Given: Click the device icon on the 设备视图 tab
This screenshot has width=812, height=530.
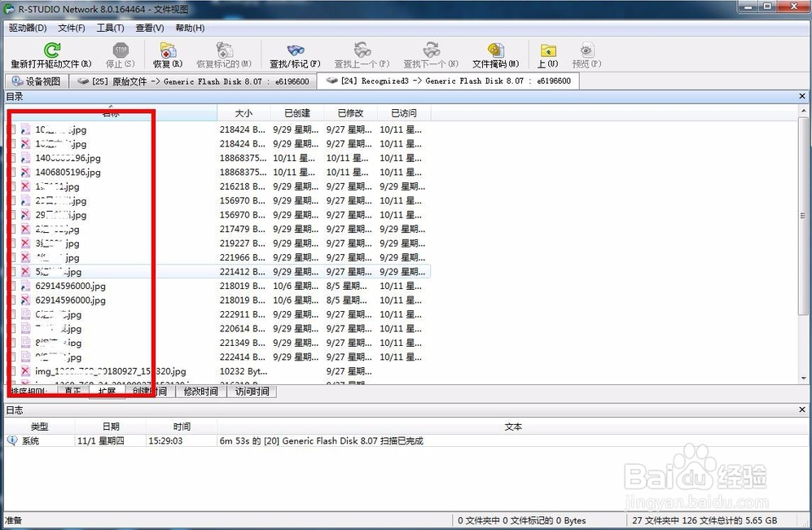Looking at the screenshot, I should (x=17, y=81).
